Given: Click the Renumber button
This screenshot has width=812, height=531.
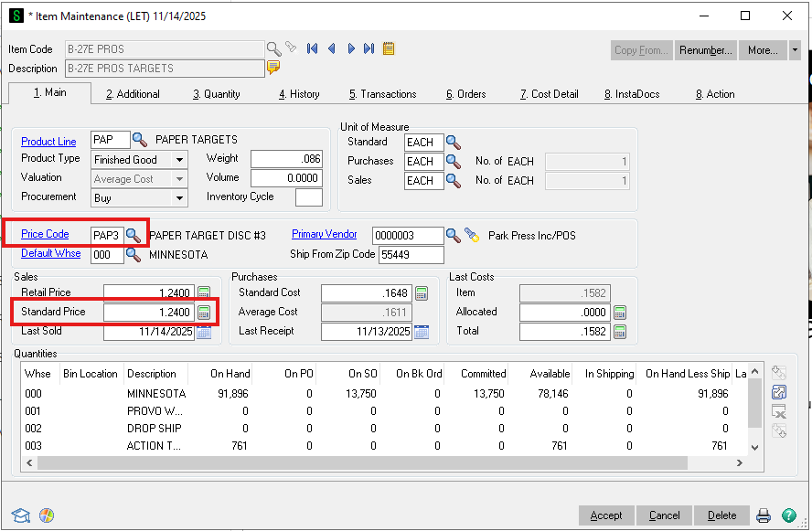Looking at the screenshot, I should point(705,50).
